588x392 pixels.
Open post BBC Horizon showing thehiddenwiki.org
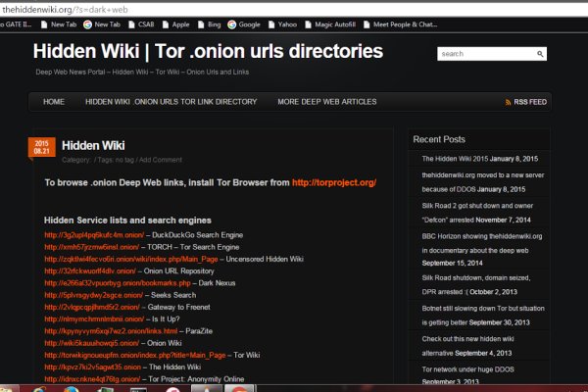[x=482, y=243]
